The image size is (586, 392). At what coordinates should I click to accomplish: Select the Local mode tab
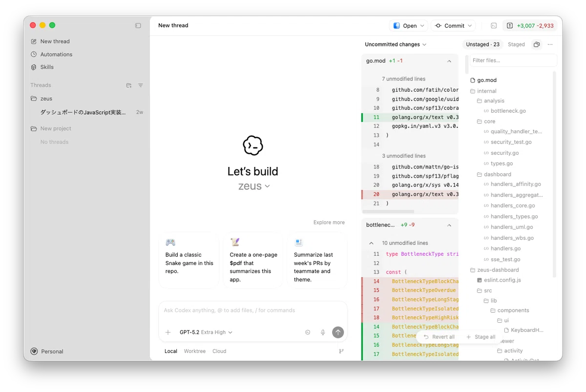[171, 351]
